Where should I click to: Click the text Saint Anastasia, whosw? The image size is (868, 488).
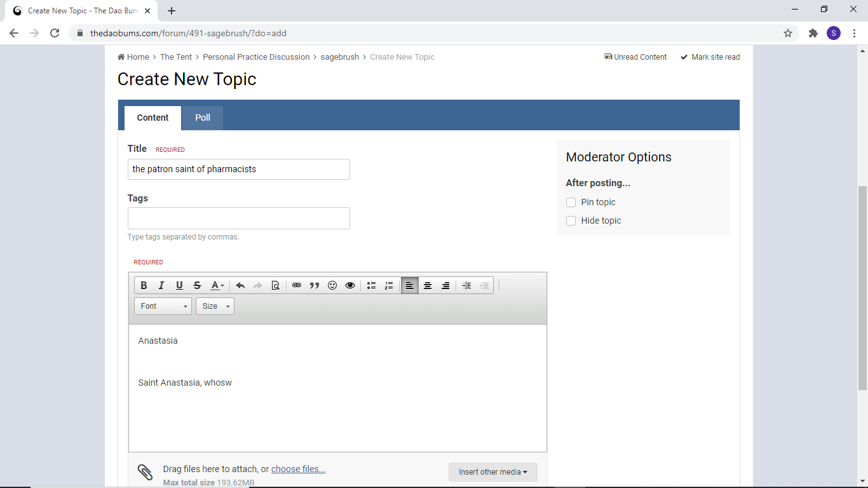185,383
